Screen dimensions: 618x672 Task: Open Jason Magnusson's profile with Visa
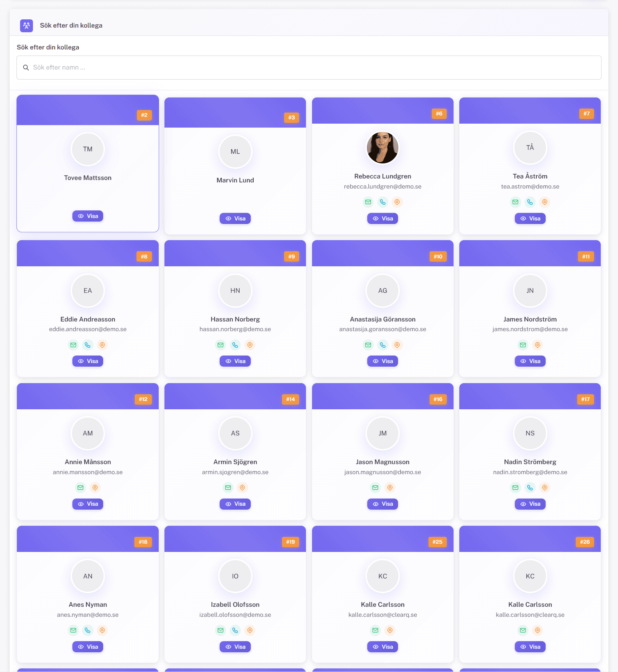(x=383, y=504)
